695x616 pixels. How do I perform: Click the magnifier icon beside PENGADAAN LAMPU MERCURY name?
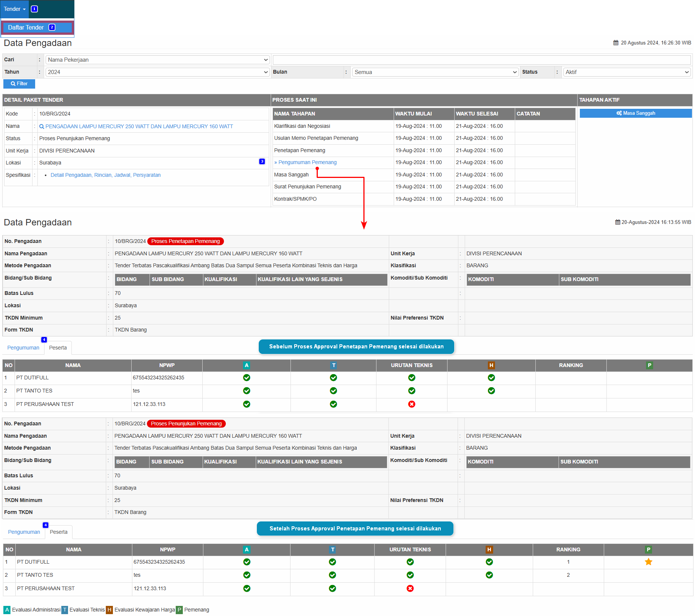[41, 127]
